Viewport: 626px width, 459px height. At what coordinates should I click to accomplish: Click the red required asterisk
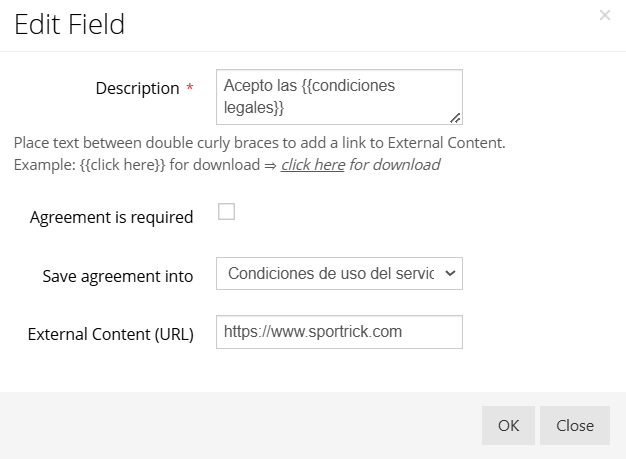(190, 87)
